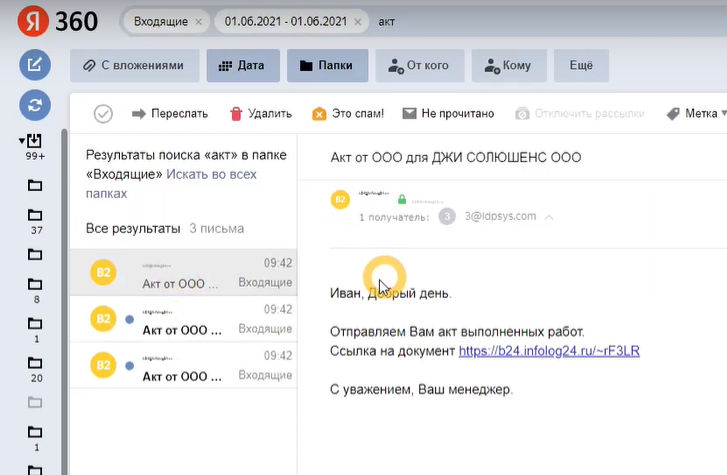Click Переслать to forward the message

(x=170, y=114)
